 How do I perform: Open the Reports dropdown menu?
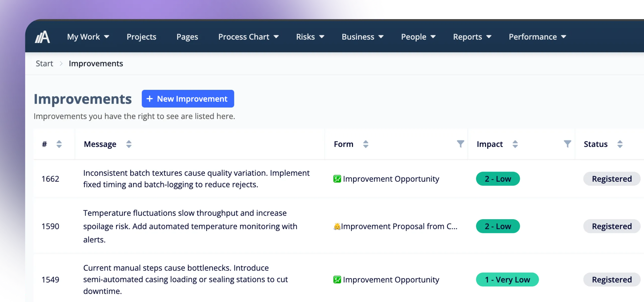pos(472,37)
